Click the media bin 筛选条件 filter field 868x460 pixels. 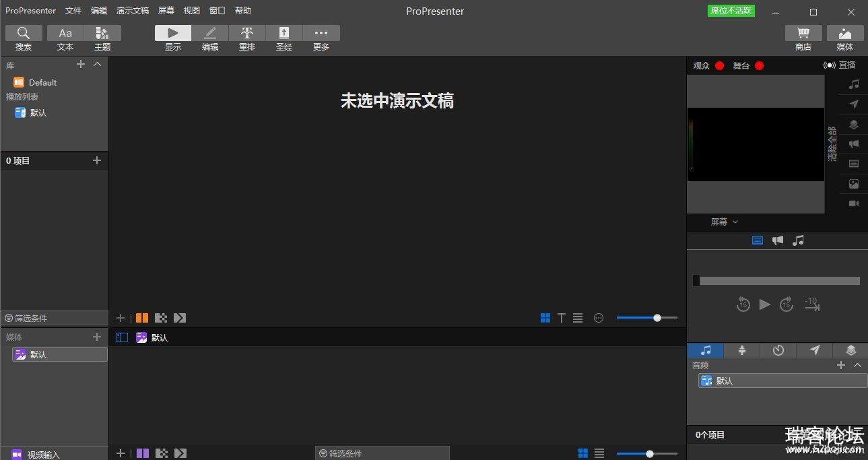point(382,453)
